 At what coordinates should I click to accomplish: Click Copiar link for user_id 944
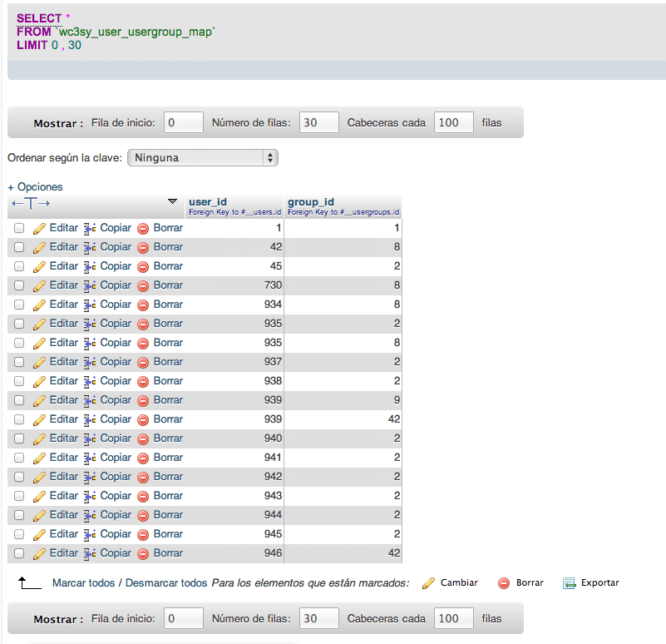coord(116,515)
